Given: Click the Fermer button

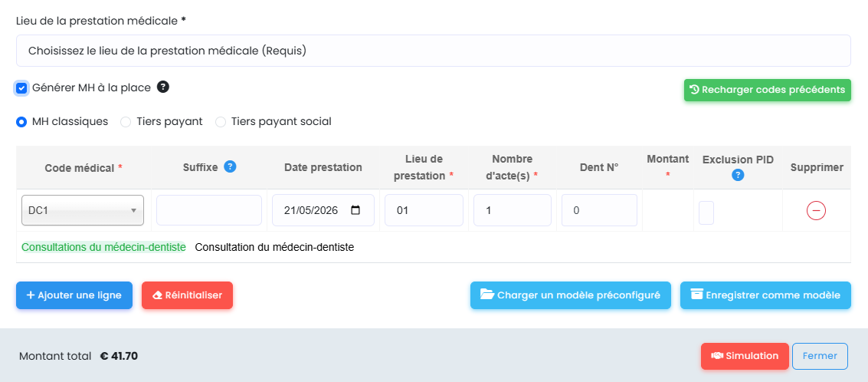Looking at the screenshot, I should pyautogui.click(x=820, y=356).
